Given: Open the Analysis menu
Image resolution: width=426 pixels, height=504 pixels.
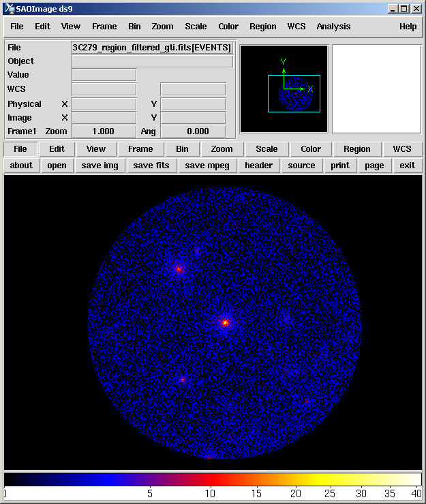Looking at the screenshot, I should [x=333, y=27].
